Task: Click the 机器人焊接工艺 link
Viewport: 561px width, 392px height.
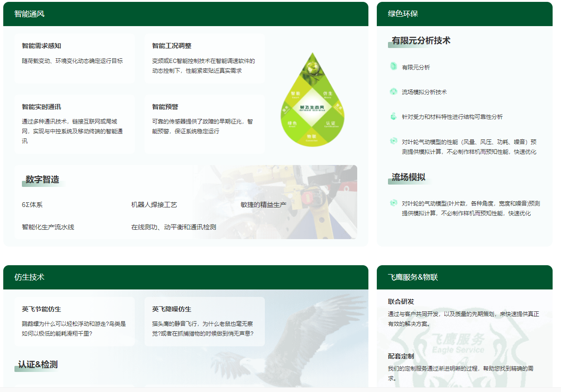Action: coord(154,205)
